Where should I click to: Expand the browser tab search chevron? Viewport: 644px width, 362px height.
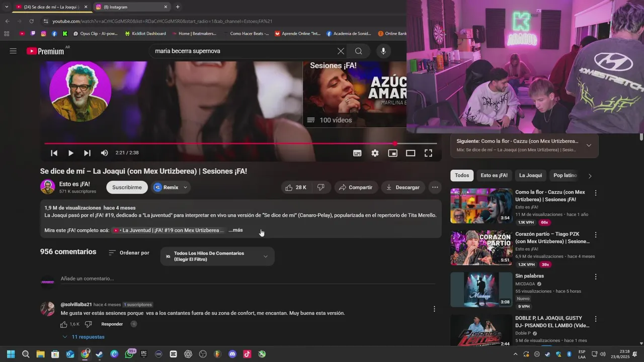click(6, 7)
